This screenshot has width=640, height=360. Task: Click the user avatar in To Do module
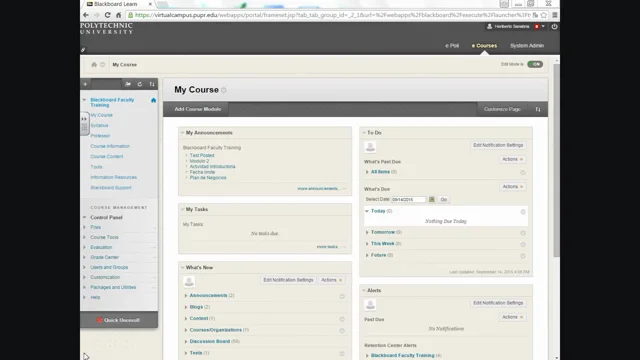[x=370, y=147]
